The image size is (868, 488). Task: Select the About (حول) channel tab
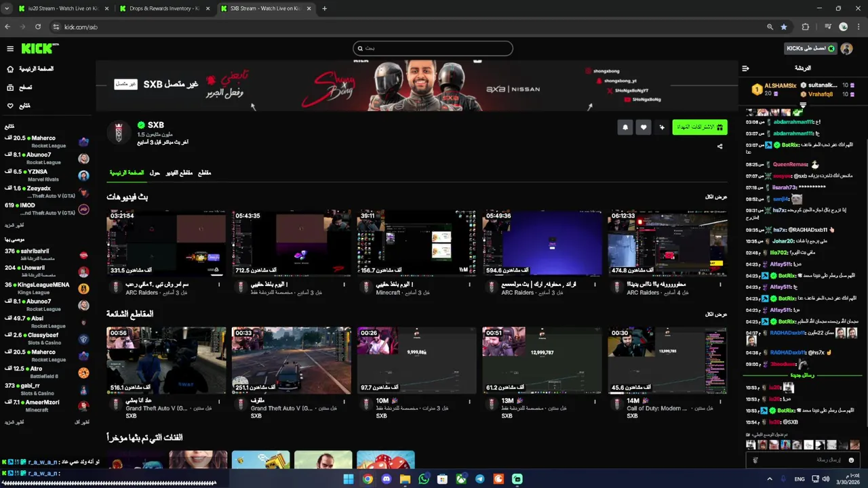(155, 174)
